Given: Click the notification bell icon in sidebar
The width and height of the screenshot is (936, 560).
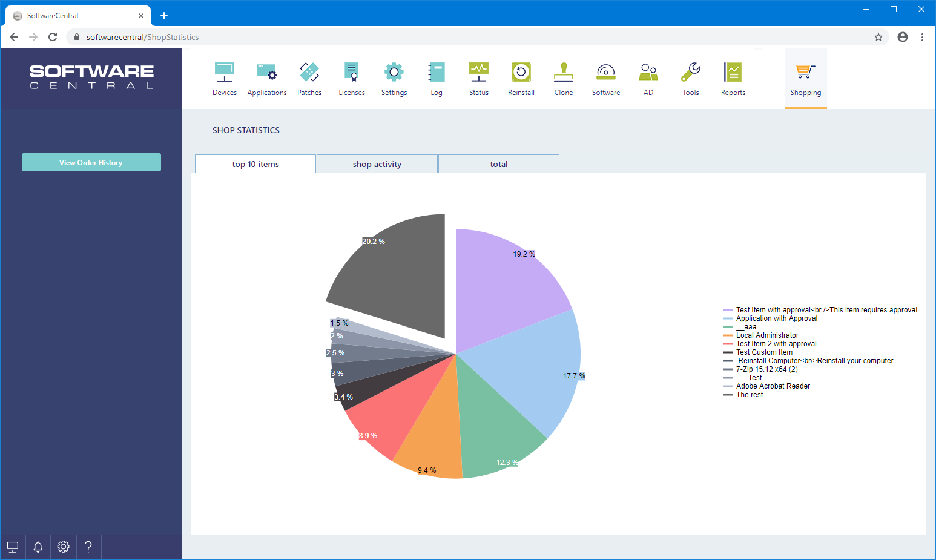Looking at the screenshot, I should click(38, 547).
